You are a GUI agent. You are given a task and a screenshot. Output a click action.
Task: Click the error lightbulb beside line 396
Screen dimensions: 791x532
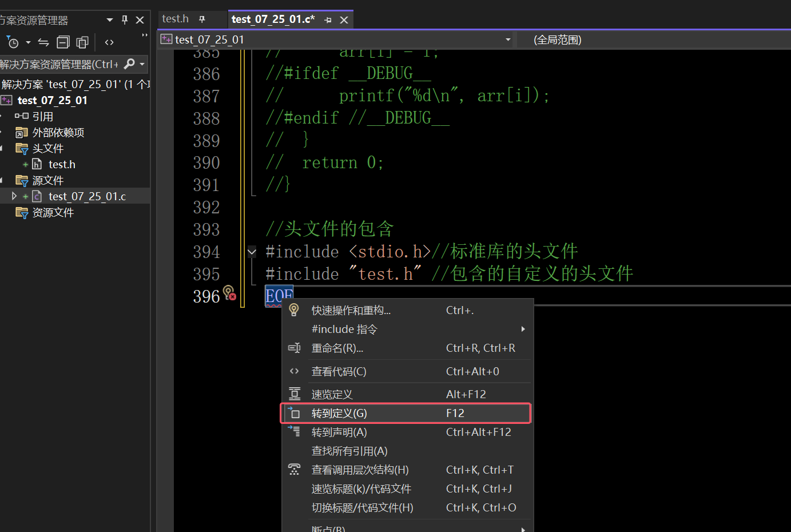coord(229,293)
